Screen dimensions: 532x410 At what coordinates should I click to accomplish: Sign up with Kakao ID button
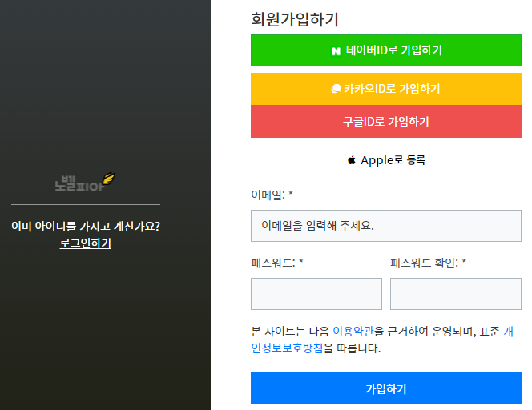pos(385,89)
